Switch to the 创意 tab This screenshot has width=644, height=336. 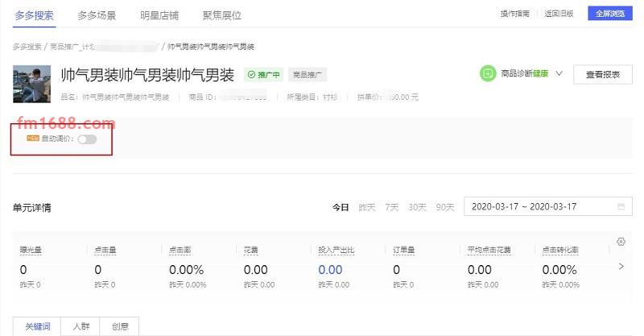(119, 326)
